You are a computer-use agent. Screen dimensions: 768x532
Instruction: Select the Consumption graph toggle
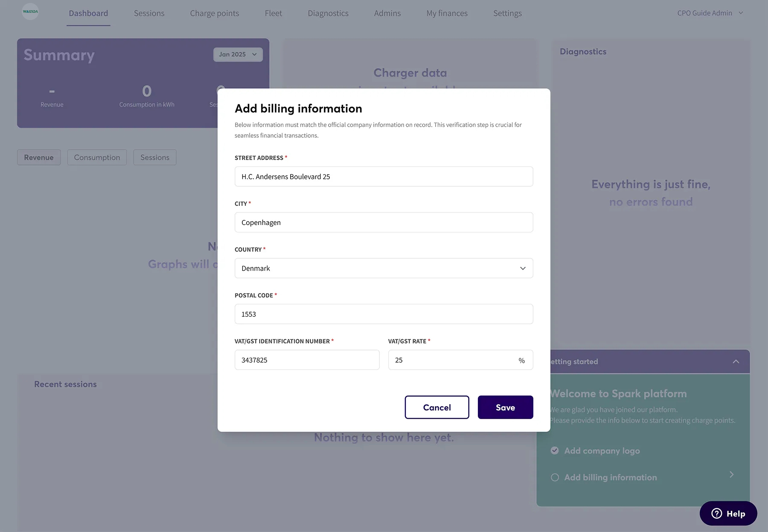coord(97,157)
